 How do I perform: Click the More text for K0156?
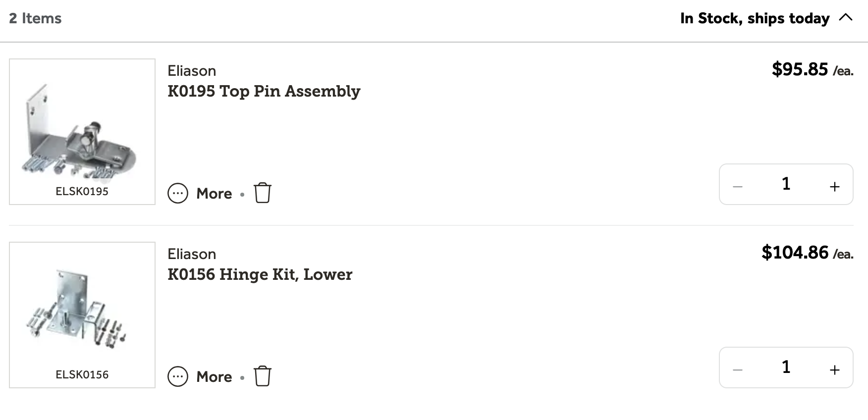[214, 376]
